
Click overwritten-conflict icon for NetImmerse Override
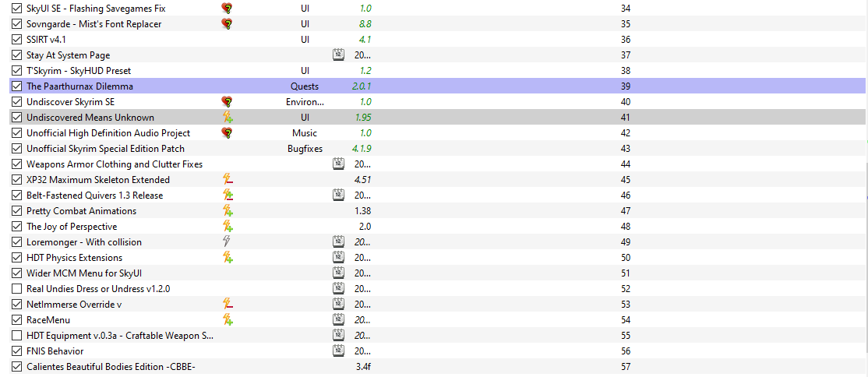coord(227,304)
